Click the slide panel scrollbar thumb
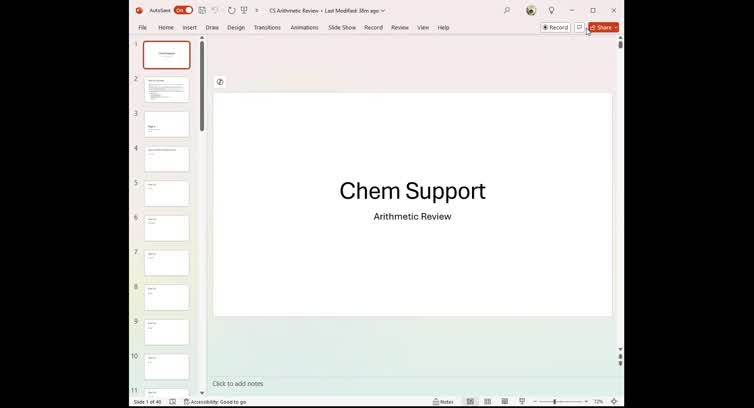 (202, 86)
